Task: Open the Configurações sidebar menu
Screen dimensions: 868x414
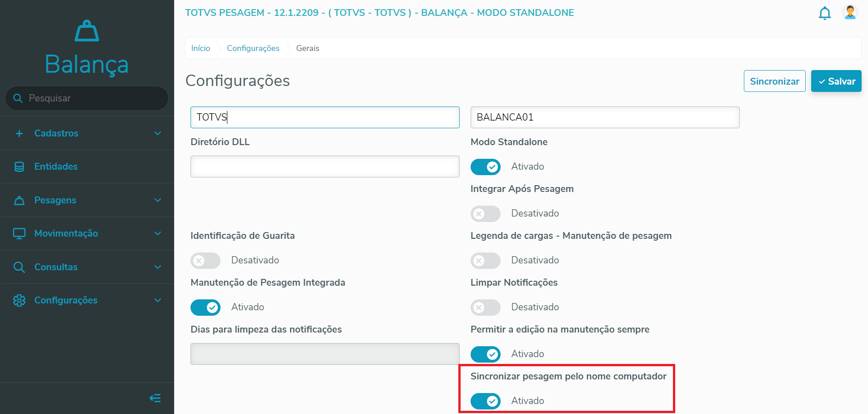Action: click(87, 300)
